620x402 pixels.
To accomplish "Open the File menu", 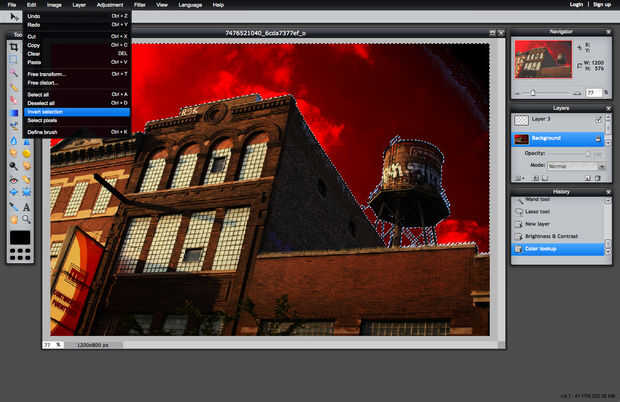I will (x=12, y=5).
